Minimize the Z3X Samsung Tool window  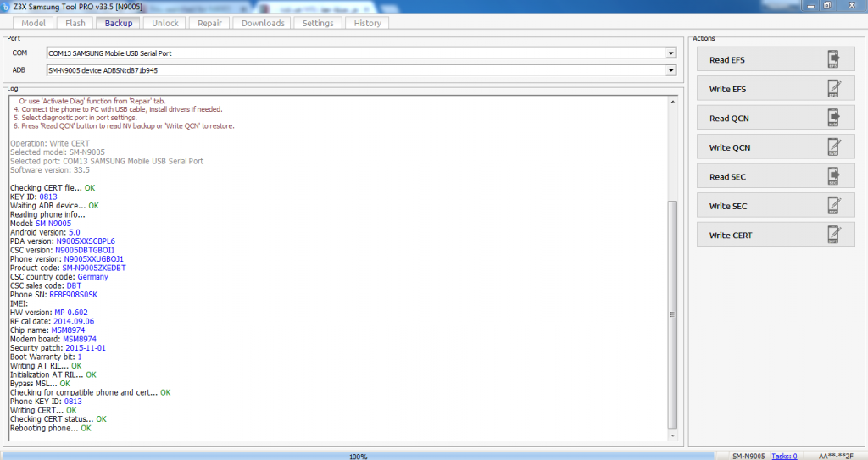(810, 6)
